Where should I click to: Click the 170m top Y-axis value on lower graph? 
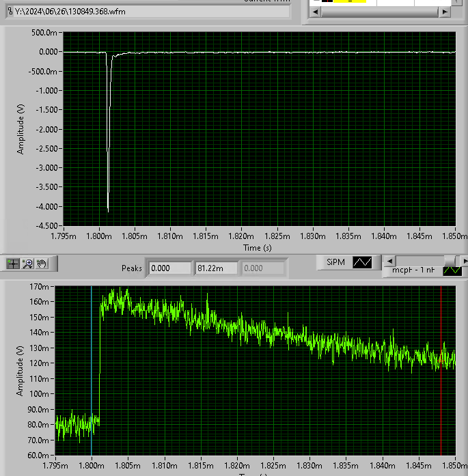tap(39, 287)
